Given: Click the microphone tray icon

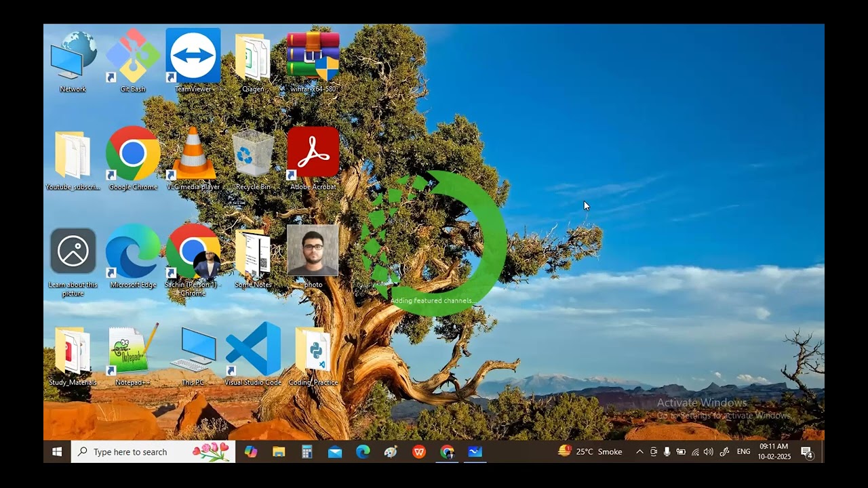Looking at the screenshot, I should click(667, 451).
